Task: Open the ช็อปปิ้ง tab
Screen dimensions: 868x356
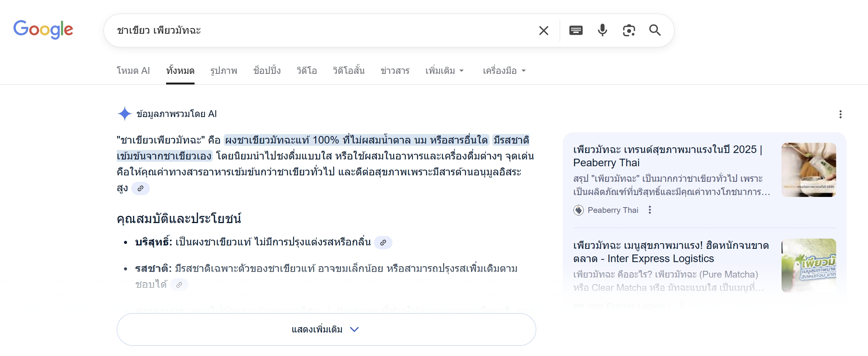Action: point(267,71)
